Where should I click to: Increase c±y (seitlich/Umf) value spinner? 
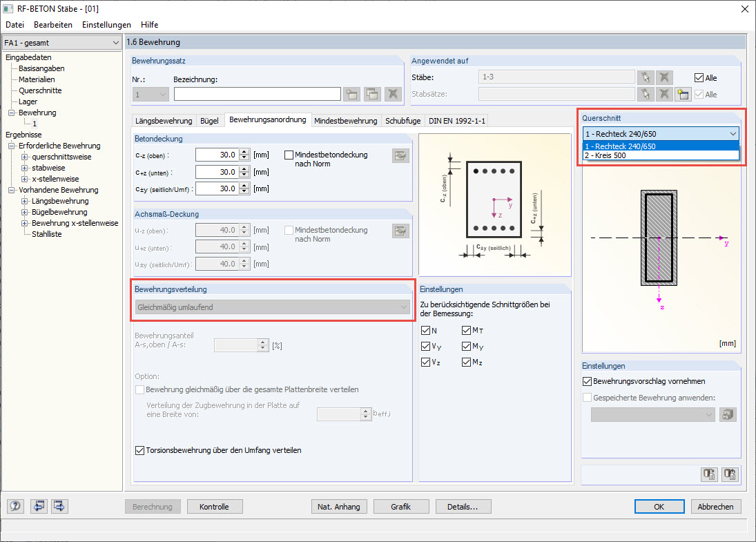pos(244,186)
